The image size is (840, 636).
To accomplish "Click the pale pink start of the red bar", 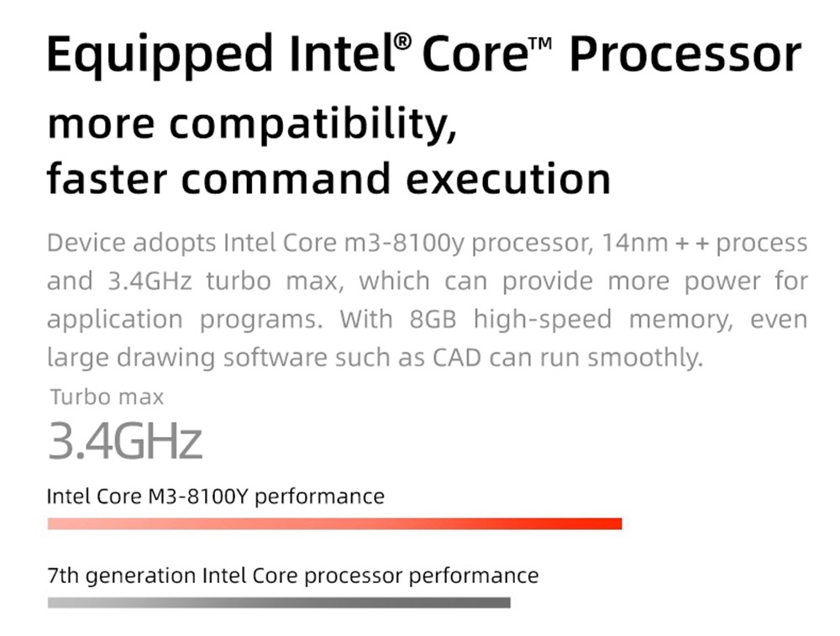I will pyautogui.click(x=65, y=523).
